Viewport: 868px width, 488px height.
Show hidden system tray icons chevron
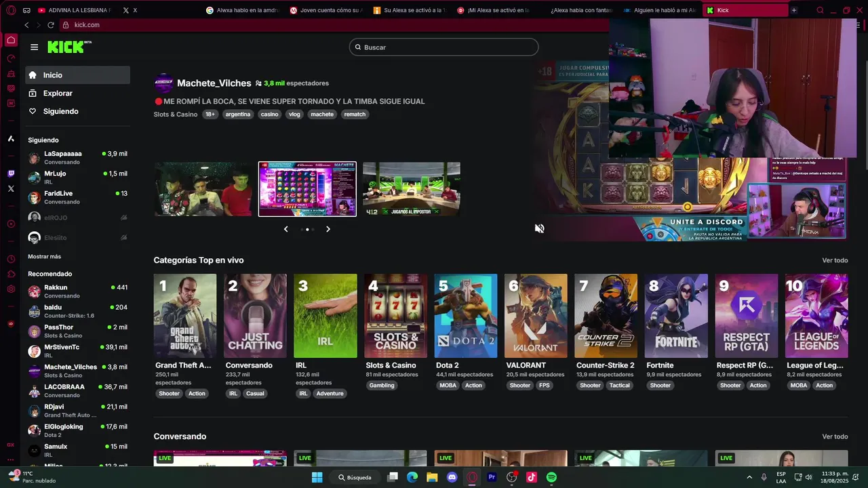pos(749,477)
